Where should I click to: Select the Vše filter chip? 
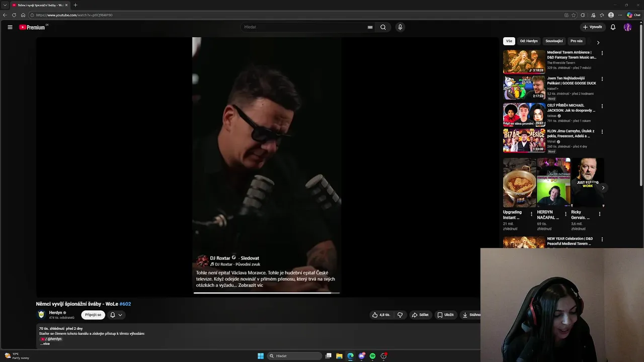click(x=509, y=41)
